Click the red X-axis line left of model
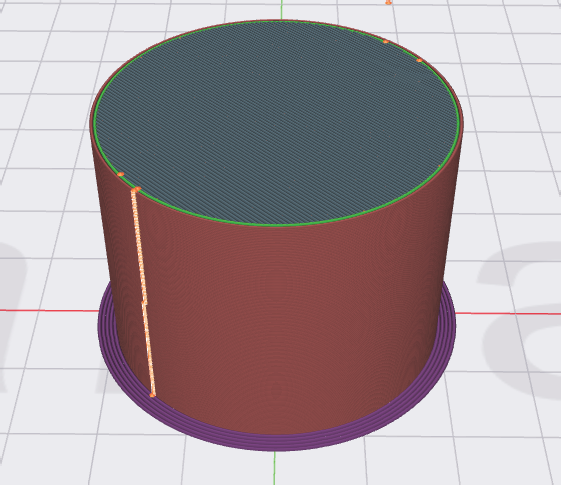This screenshot has height=485, width=561. (x=49, y=310)
